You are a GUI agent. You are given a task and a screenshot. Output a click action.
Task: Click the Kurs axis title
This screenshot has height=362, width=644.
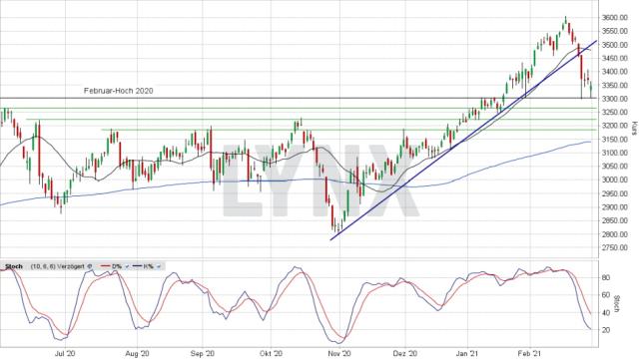click(635, 128)
